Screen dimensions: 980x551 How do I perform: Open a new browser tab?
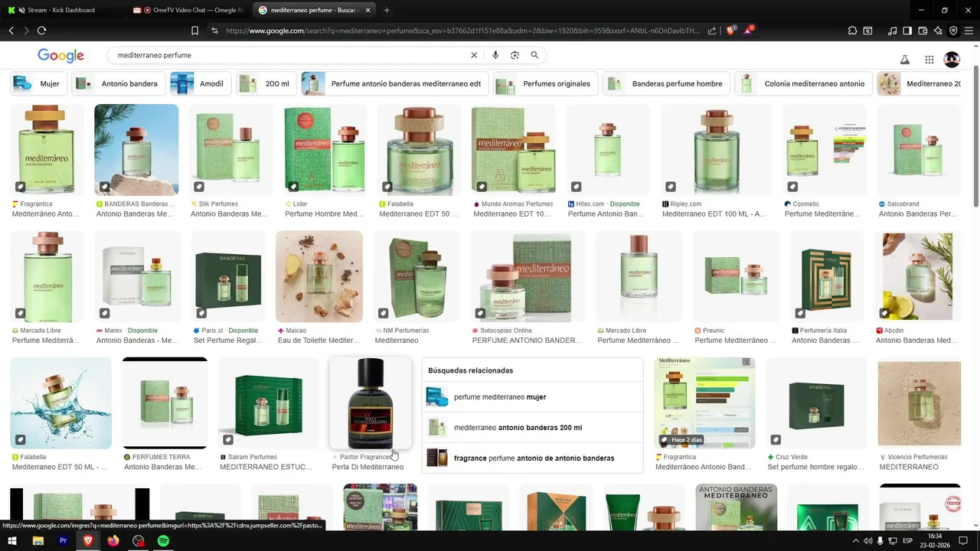tap(387, 10)
